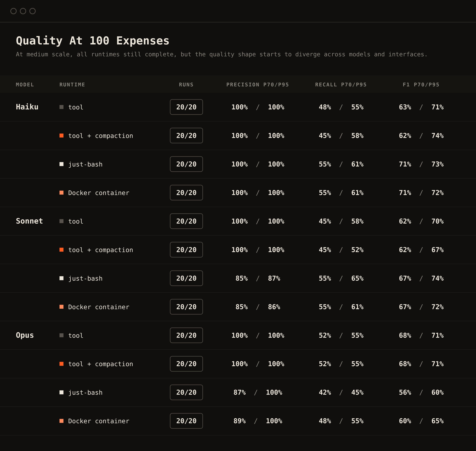Select the Haiku model label
The height and width of the screenshot is (451, 476).
27,107
